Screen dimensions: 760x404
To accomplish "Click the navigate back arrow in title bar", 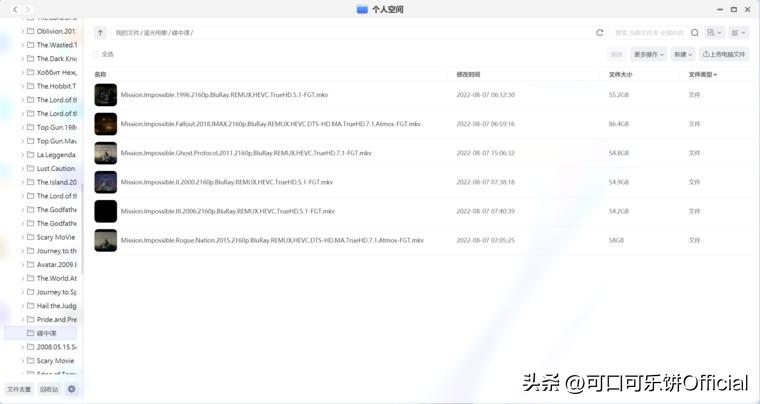I will 15,9.
